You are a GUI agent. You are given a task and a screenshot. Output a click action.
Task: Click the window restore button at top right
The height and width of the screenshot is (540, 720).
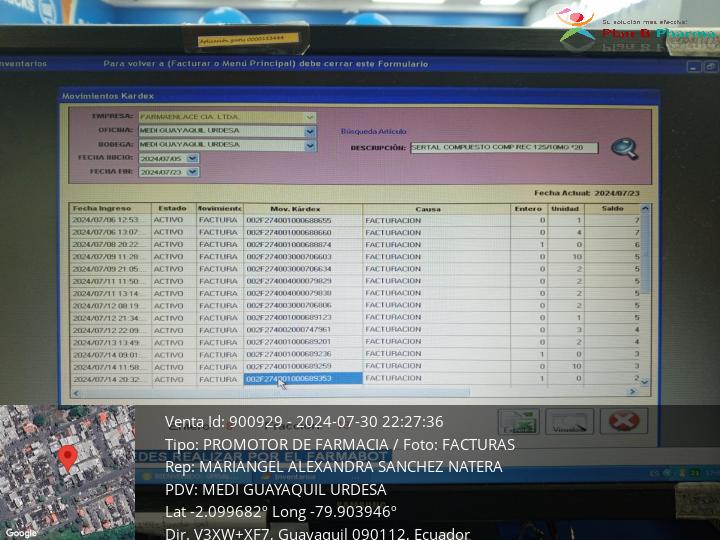(710, 68)
